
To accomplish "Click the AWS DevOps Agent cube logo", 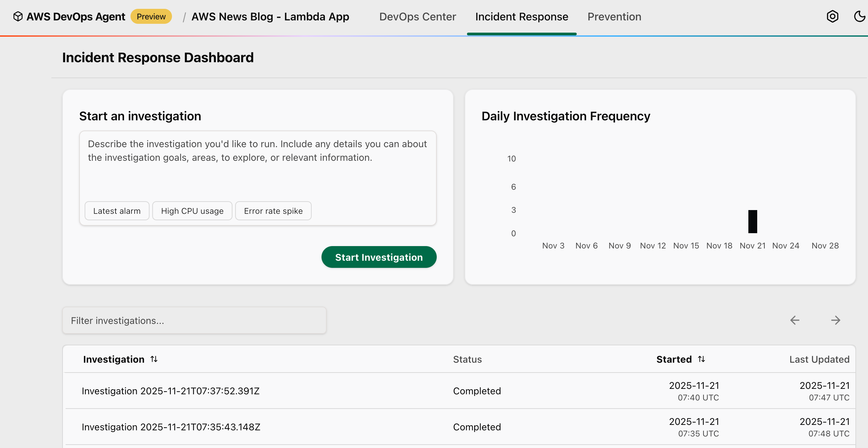I will click(18, 16).
